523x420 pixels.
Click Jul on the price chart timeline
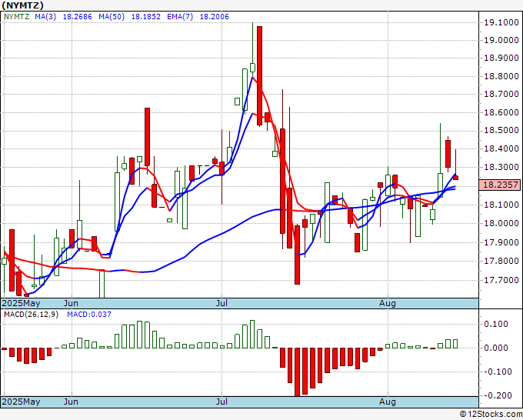tap(222, 303)
